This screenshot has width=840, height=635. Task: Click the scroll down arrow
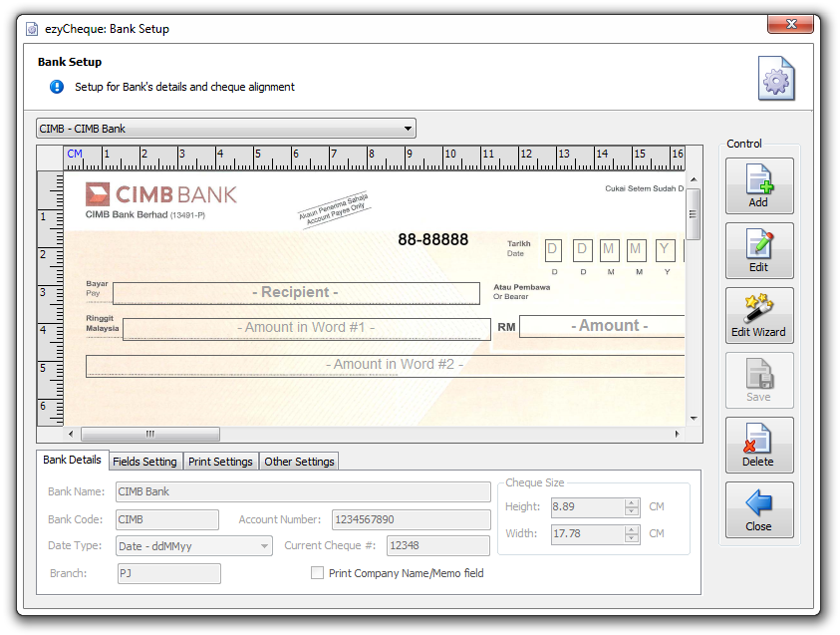(694, 419)
